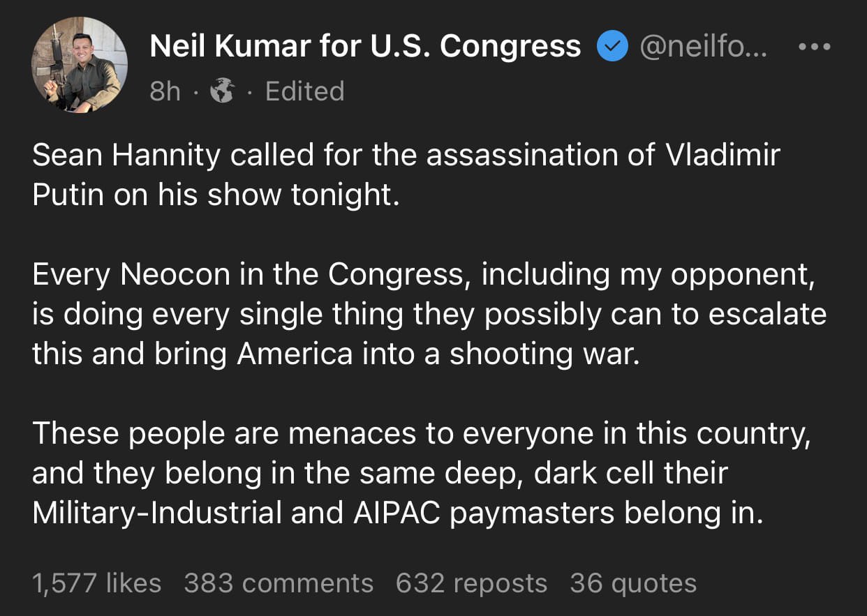
Task: Click the '8h' post timestamp
Action: pyautogui.click(x=165, y=91)
